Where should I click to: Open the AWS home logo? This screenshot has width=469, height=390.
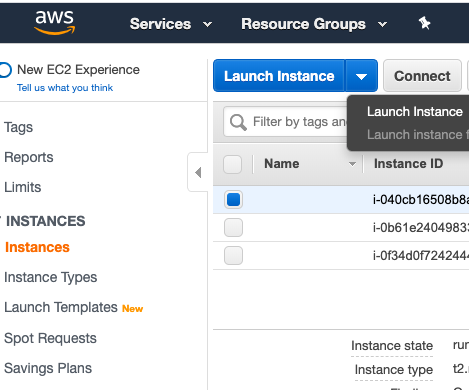click(x=55, y=22)
